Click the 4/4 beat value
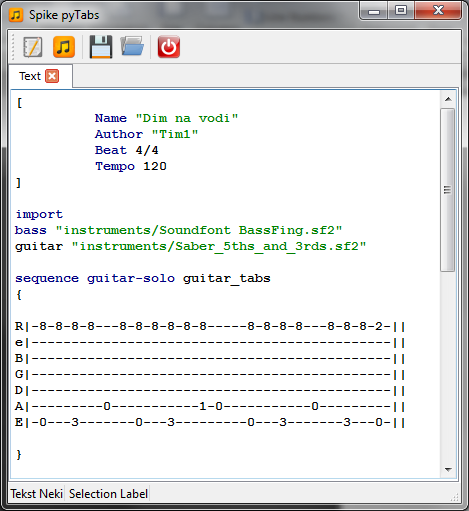The width and height of the screenshot is (469, 511). [x=147, y=150]
